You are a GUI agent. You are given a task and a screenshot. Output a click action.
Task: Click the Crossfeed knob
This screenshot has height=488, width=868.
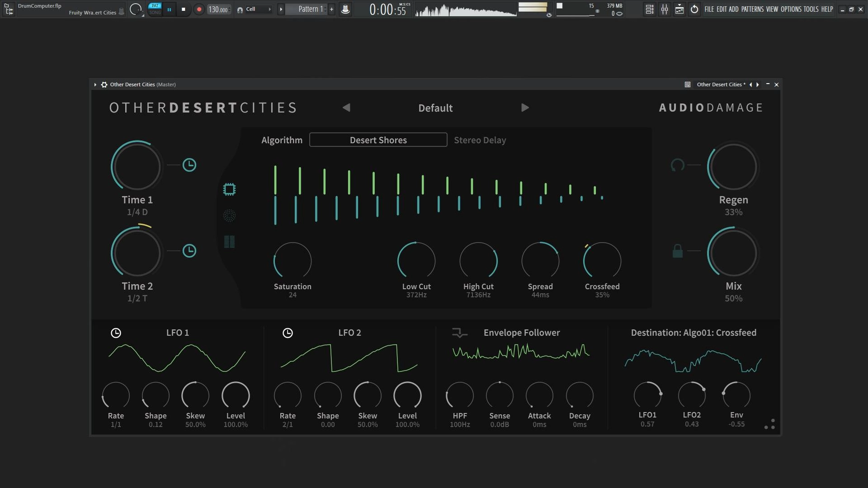(x=602, y=261)
